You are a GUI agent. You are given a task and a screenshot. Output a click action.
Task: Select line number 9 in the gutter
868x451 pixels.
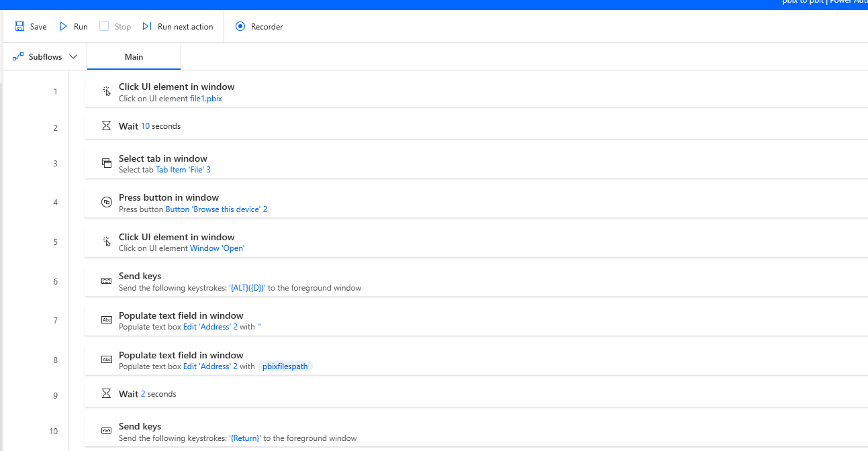[x=56, y=396]
